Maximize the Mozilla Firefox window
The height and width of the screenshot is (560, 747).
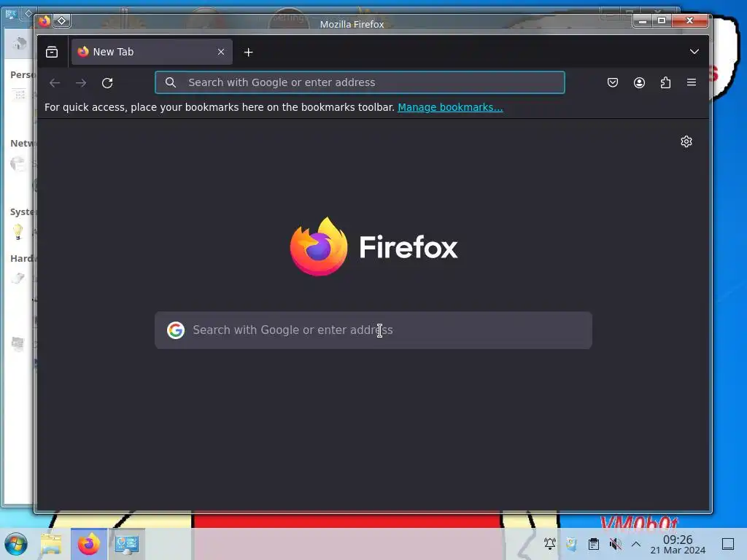pyautogui.click(x=662, y=21)
